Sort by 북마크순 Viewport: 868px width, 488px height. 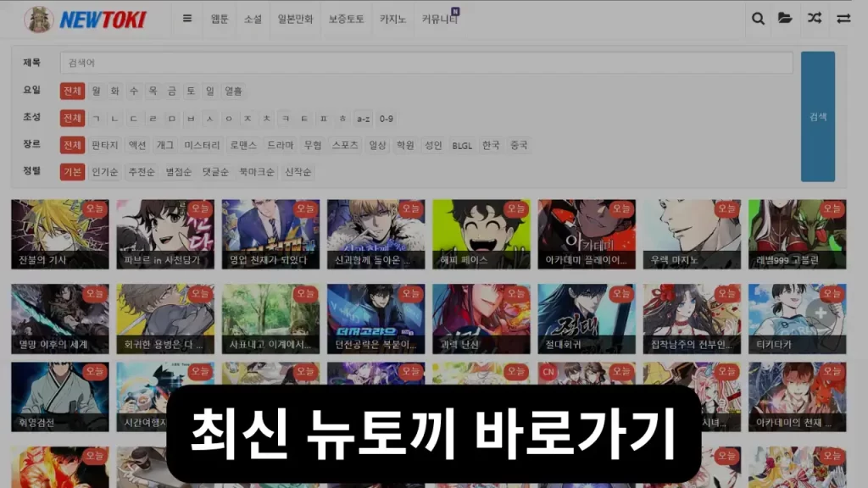click(x=257, y=172)
